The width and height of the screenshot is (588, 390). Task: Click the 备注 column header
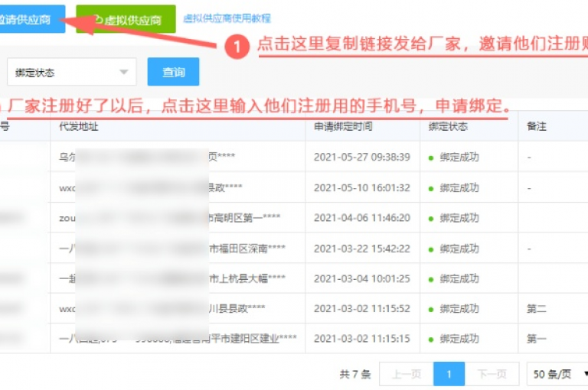pyautogui.click(x=537, y=127)
